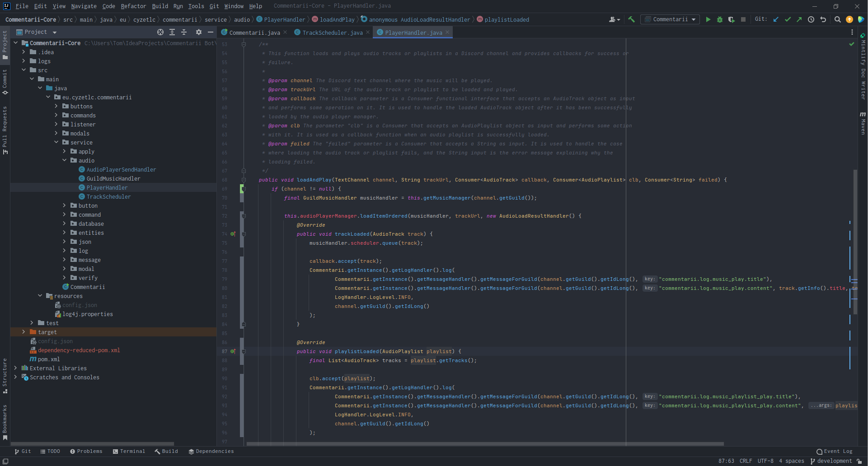Open the Mintlify Doc Writer side panel

[x=863, y=66]
